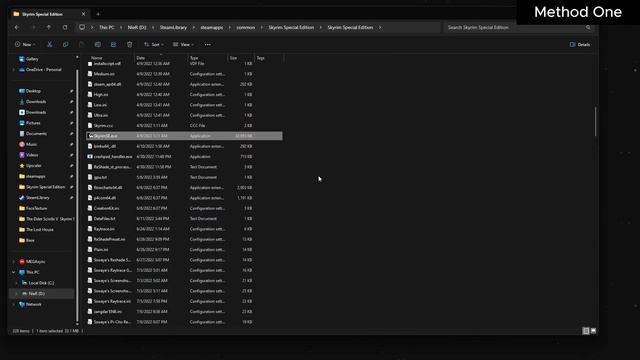Viewport: 640px width, 360px height.
Task: Switch to details list view toggle
Action: (586, 331)
